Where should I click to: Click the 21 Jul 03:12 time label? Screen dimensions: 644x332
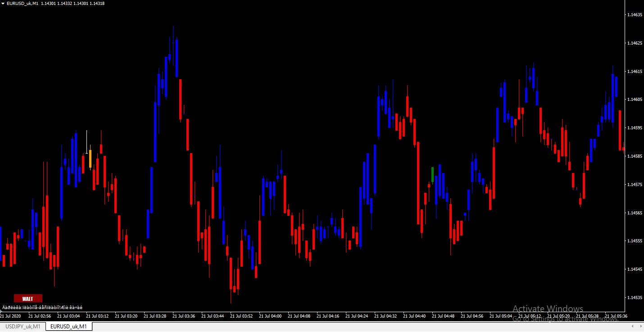(97, 316)
